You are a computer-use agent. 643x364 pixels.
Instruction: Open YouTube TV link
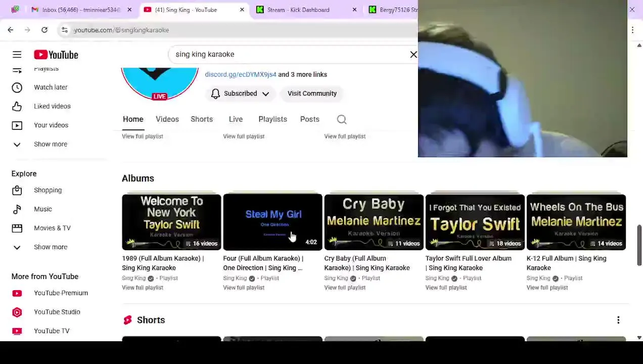(52, 331)
